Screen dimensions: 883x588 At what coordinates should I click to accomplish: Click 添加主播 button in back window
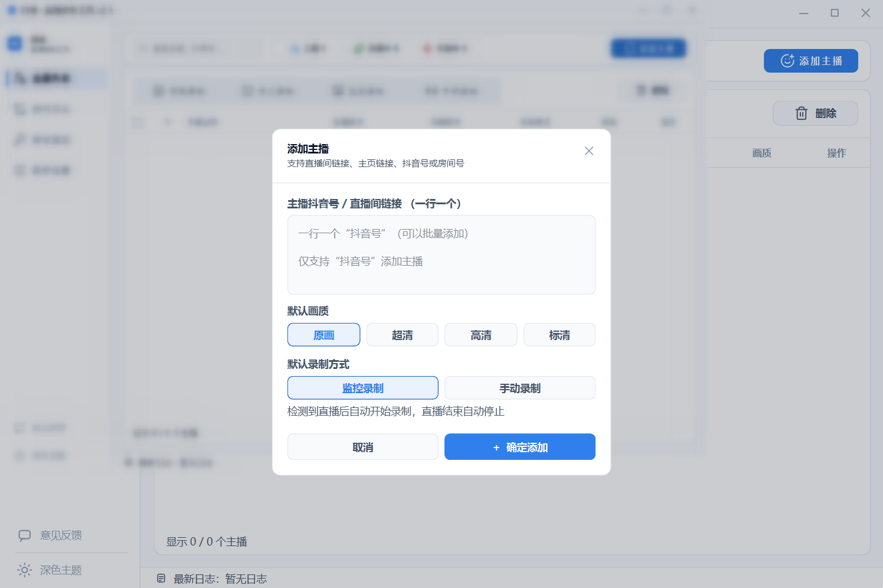point(811,61)
